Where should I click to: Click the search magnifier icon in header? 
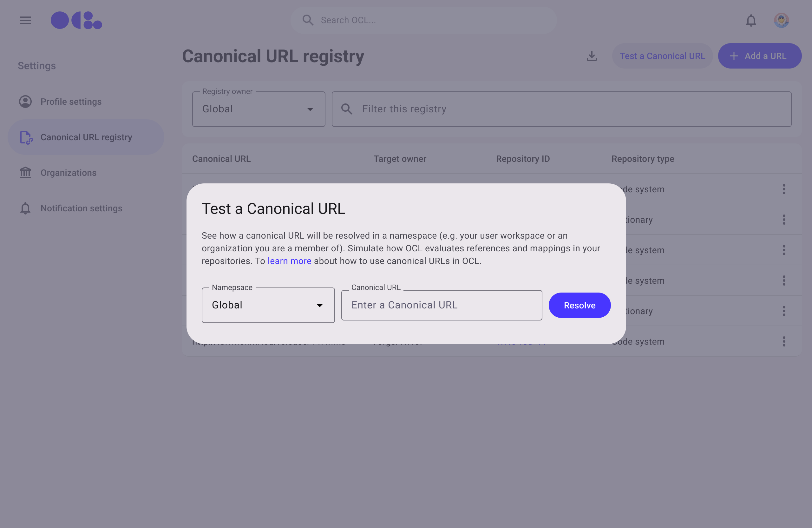coord(308,21)
